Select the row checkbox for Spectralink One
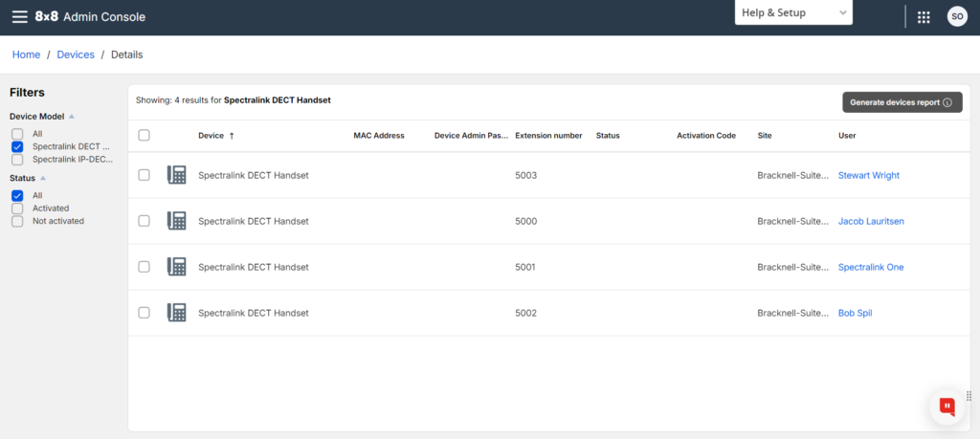Screen dimensions: 980x439 tap(144, 267)
